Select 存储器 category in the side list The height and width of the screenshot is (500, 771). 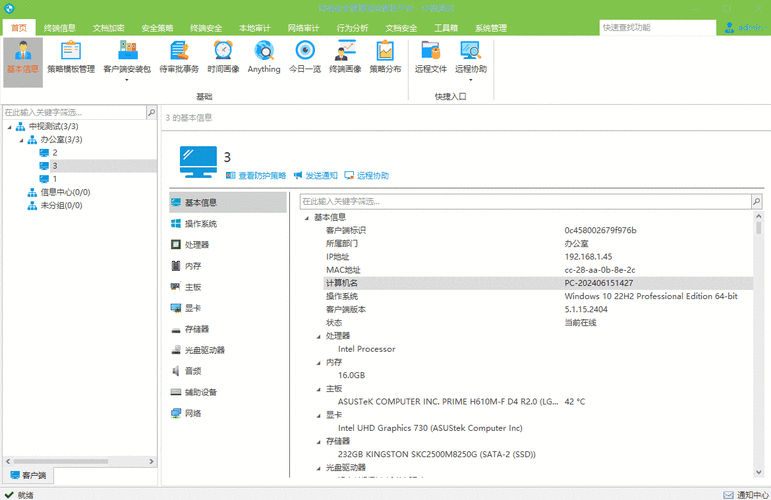228,329
